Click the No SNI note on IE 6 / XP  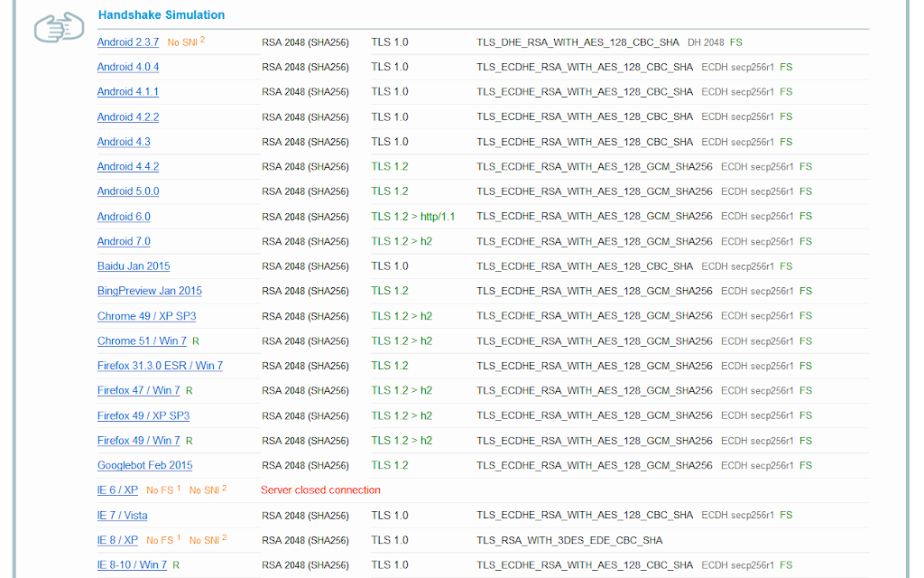point(208,490)
